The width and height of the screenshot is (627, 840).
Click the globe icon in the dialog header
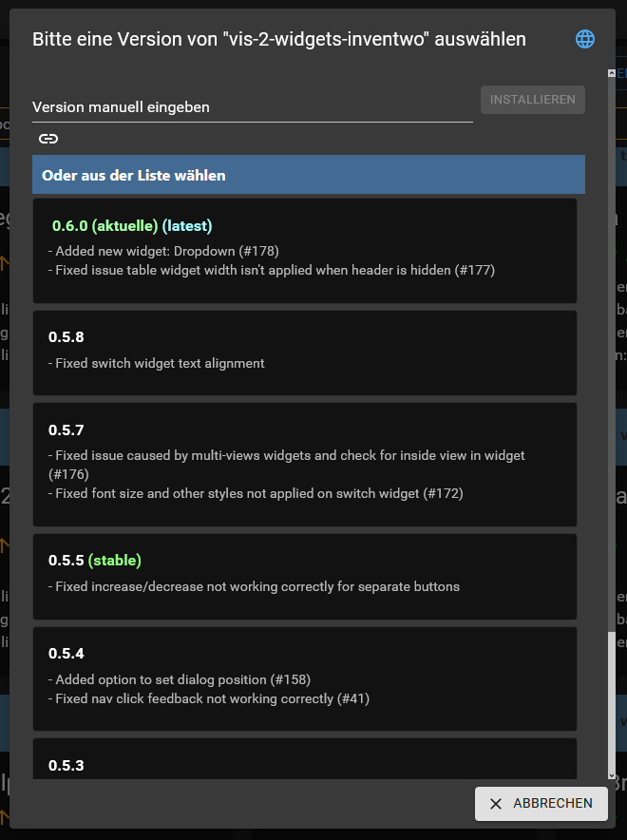tap(584, 39)
